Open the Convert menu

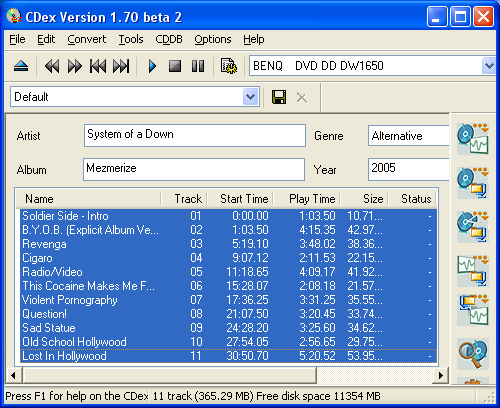coord(87,39)
